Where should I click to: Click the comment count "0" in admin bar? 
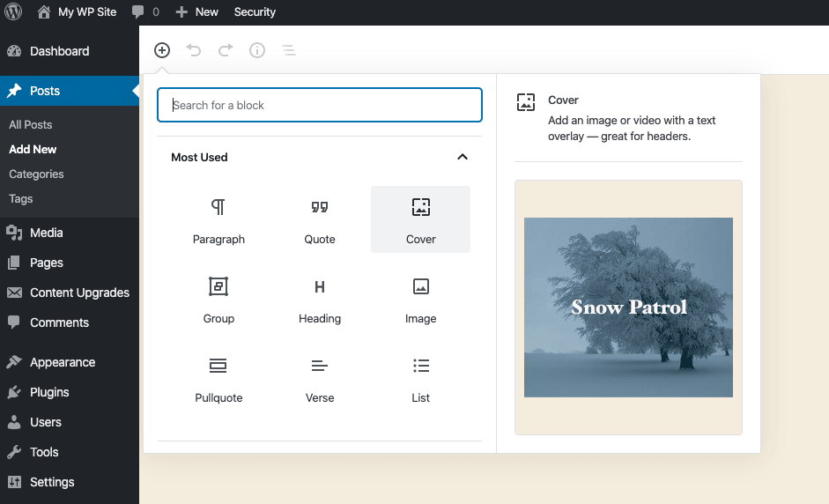(x=156, y=12)
